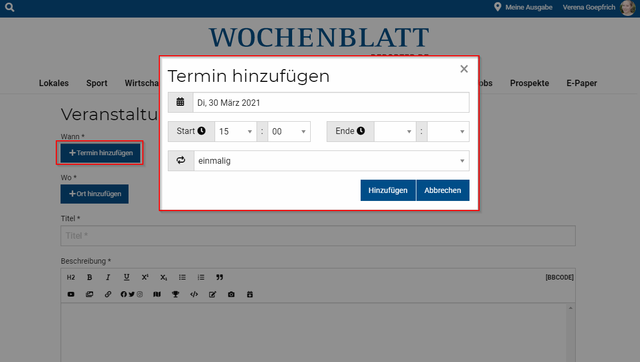Open the Ende hour dropdown
640x362 pixels.
[395, 131]
